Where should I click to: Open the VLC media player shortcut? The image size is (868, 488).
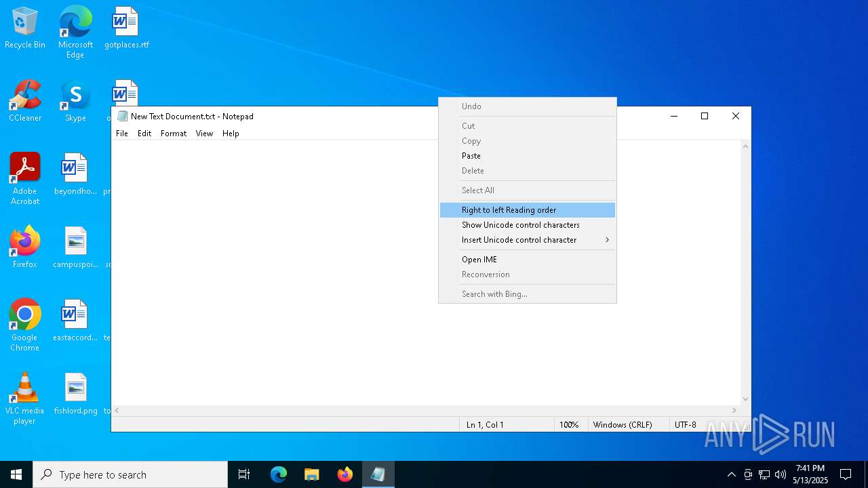click(x=25, y=399)
